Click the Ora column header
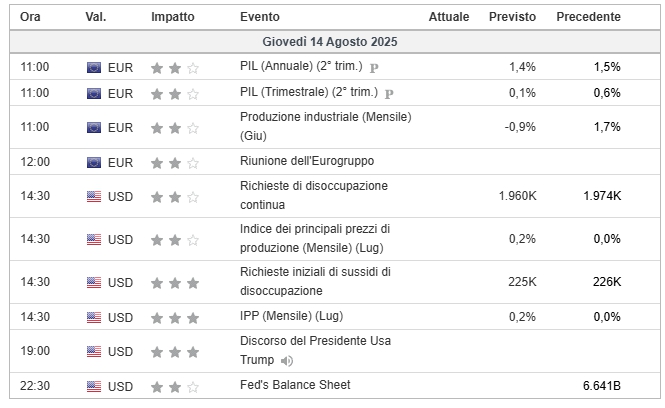 (x=30, y=17)
